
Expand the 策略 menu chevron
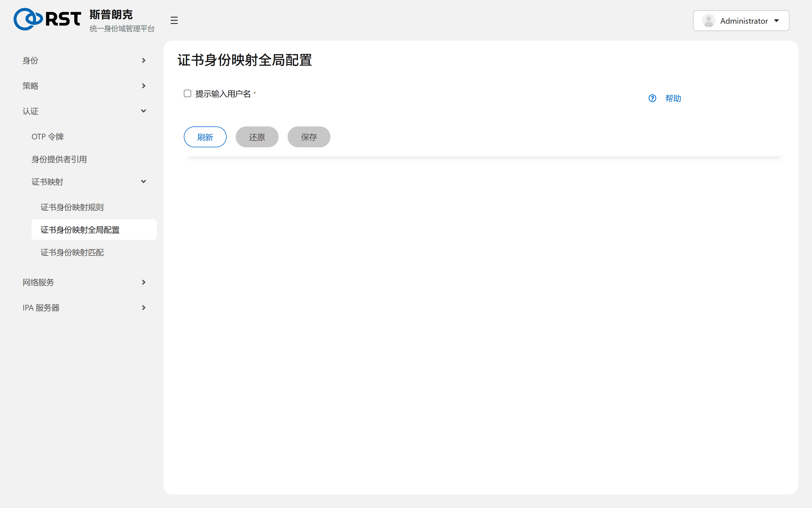pyautogui.click(x=144, y=86)
